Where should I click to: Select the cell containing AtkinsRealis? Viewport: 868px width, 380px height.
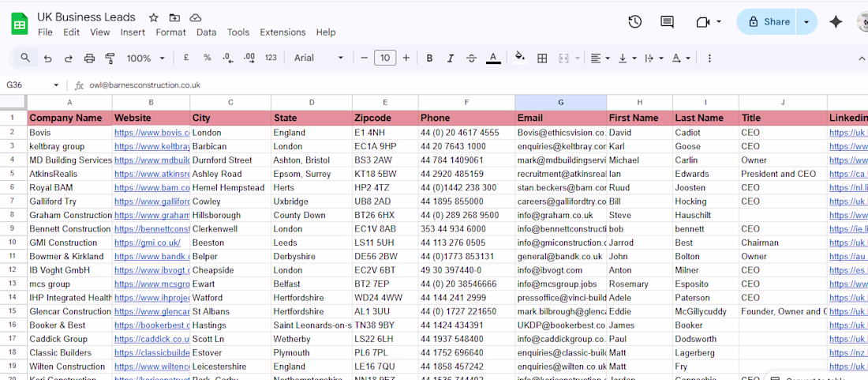click(x=69, y=174)
